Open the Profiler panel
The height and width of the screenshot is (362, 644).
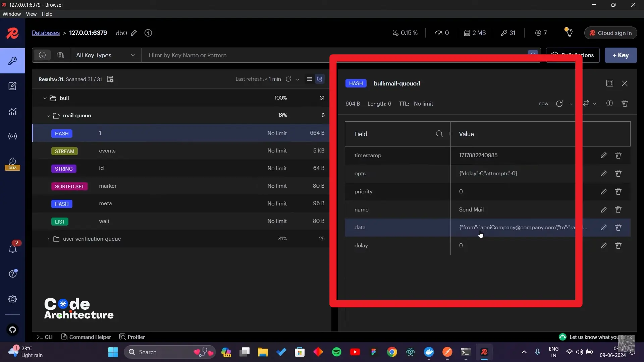tap(132, 337)
